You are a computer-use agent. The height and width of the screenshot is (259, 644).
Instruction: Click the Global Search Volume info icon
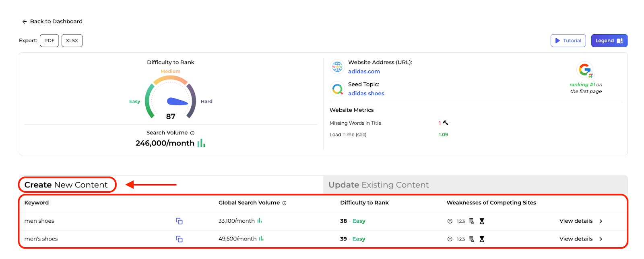click(x=284, y=203)
